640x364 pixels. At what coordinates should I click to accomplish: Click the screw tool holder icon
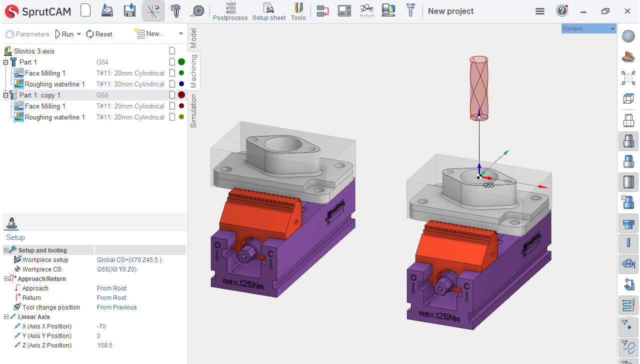[410, 10]
